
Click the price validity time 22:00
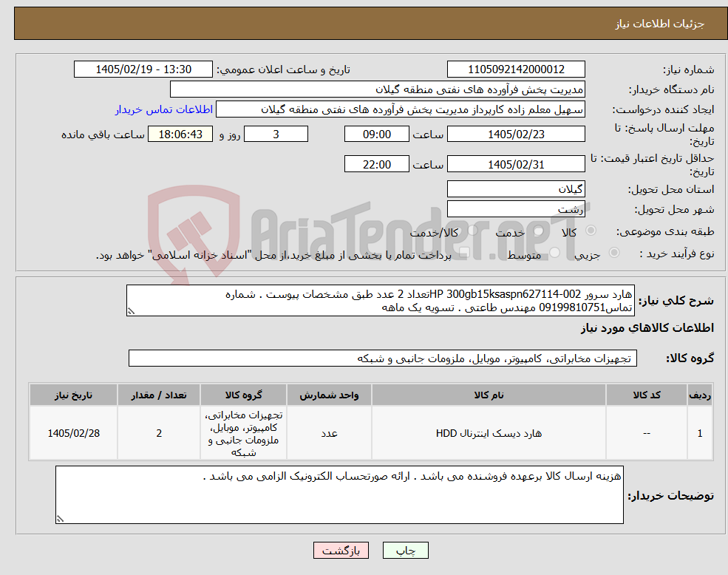376,164
